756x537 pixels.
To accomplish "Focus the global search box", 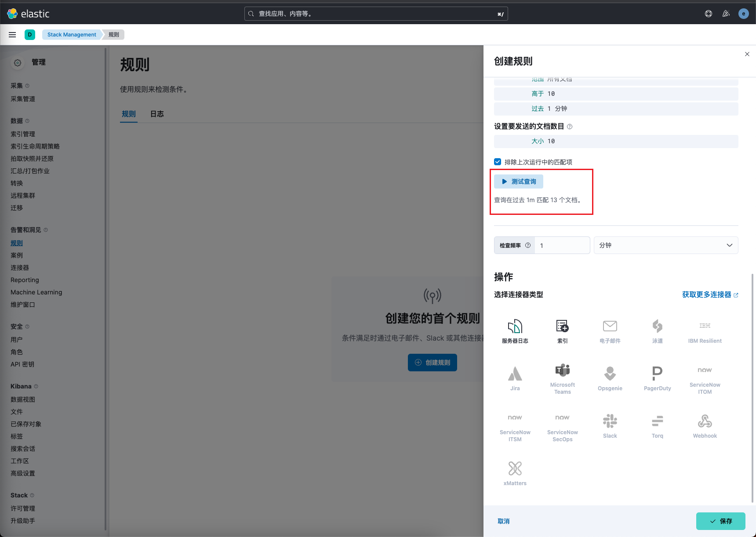I will point(376,14).
